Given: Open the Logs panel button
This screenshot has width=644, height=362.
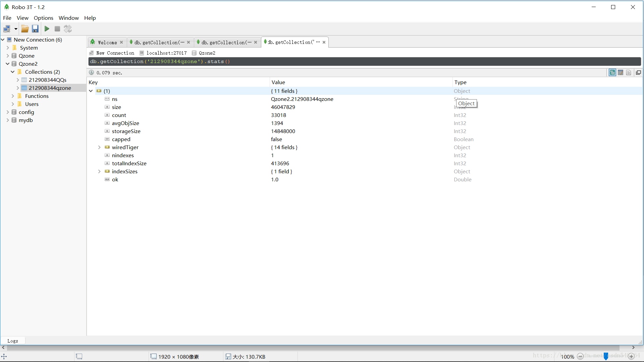Looking at the screenshot, I should (13, 341).
